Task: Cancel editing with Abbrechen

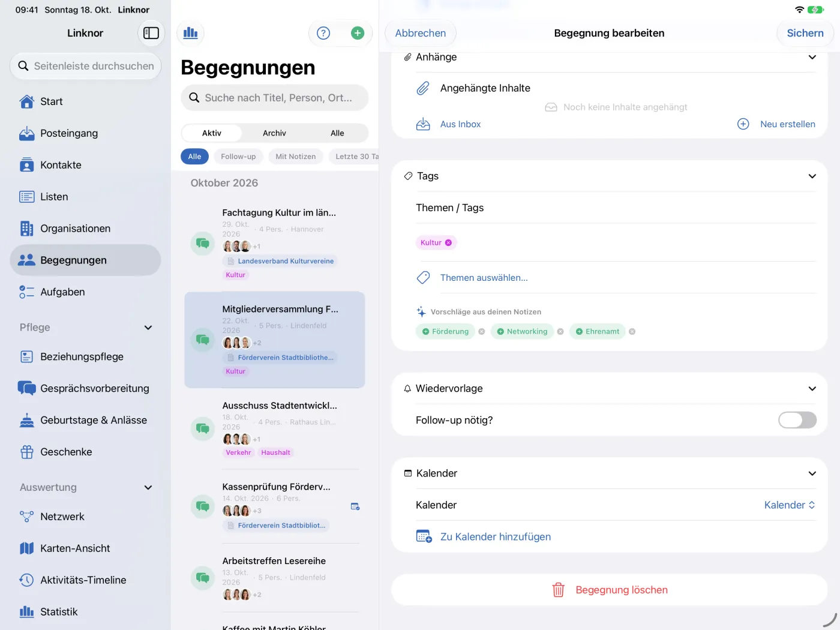Action: point(421,33)
